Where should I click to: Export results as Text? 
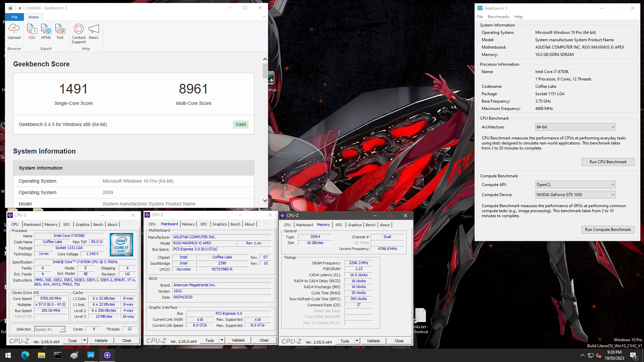click(60, 32)
